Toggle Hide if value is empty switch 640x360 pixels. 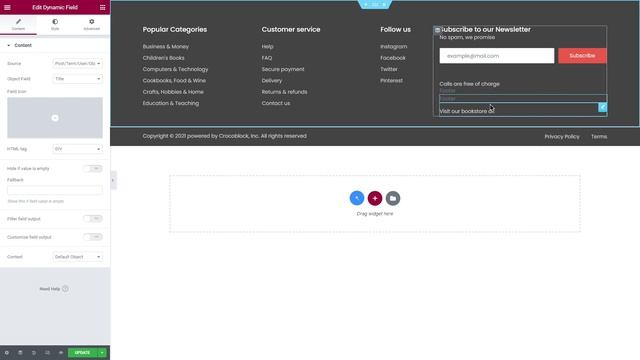click(x=93, y=168)
